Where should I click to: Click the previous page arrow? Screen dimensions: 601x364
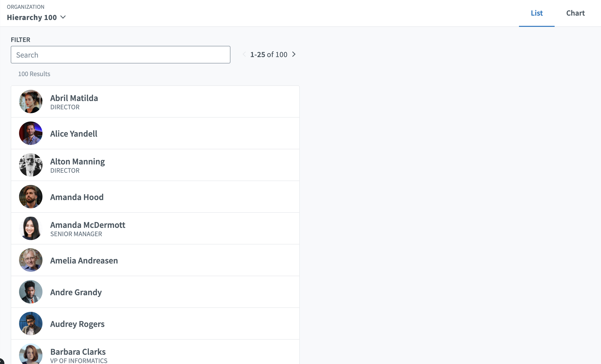(x=244, y=54)
